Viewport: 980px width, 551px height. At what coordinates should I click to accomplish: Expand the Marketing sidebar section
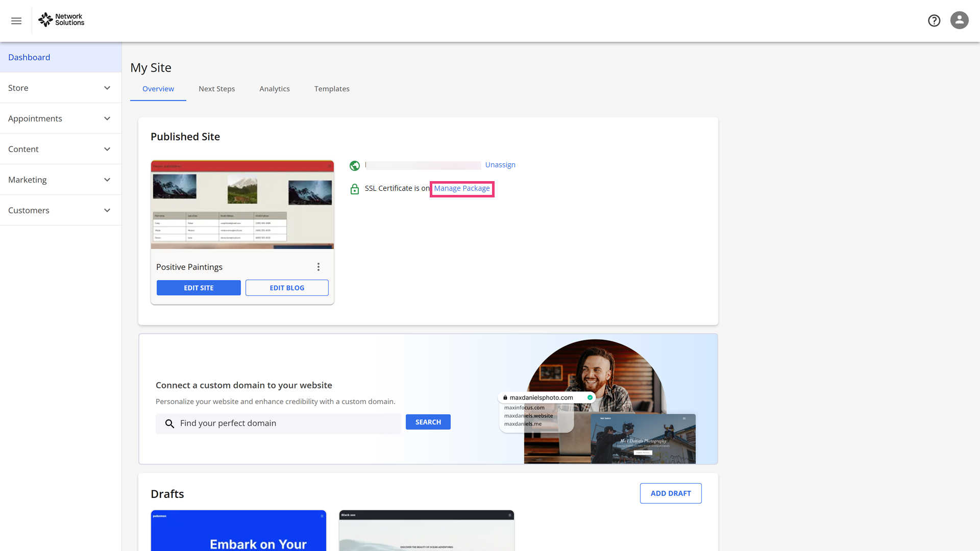[61, 180]
